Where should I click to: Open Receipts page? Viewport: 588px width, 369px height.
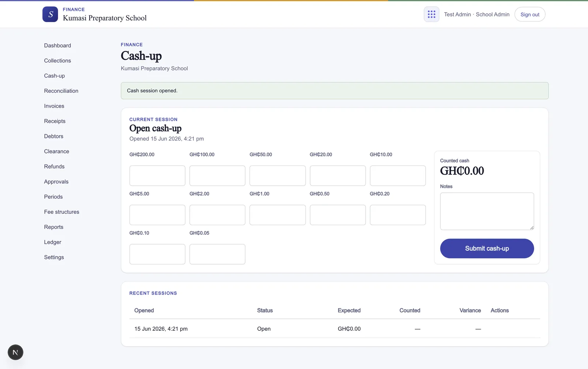click(x=55, y=121)
